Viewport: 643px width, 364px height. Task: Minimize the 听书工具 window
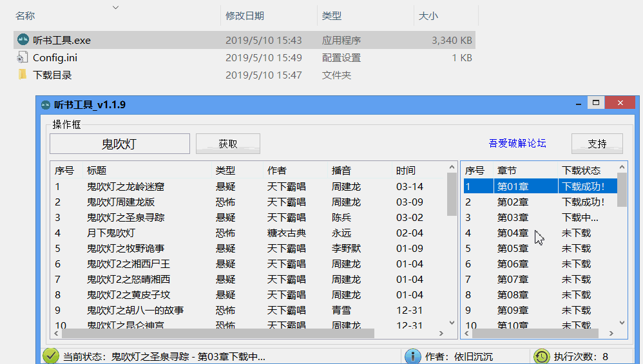point(579,103)
